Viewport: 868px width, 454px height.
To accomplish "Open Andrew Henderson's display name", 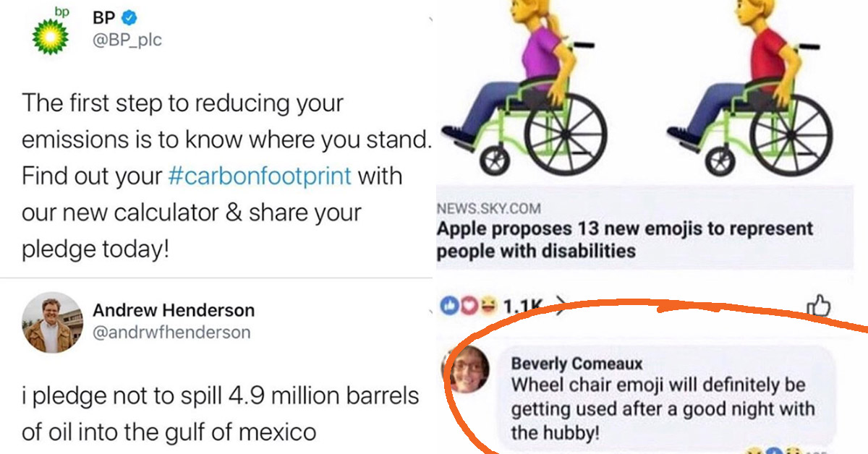I will (x=174, y=311).
